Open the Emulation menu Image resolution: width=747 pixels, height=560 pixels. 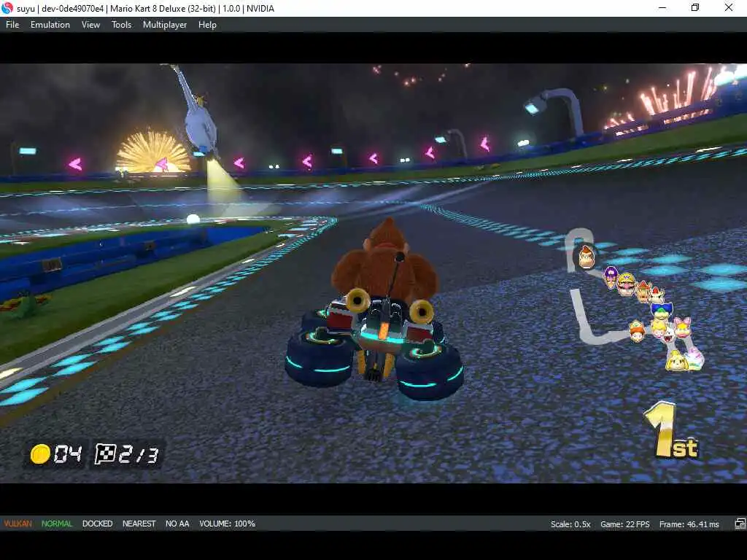(x=50, y=25)
